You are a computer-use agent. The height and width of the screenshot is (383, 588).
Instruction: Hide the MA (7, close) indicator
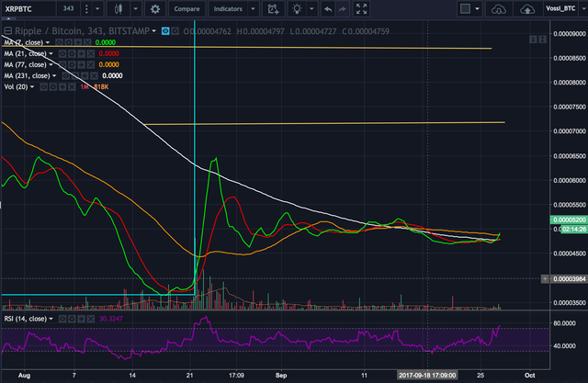[x=59, y=42]
